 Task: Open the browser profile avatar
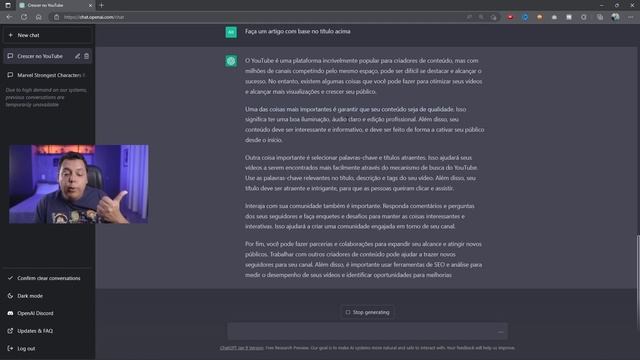(615, 17)
